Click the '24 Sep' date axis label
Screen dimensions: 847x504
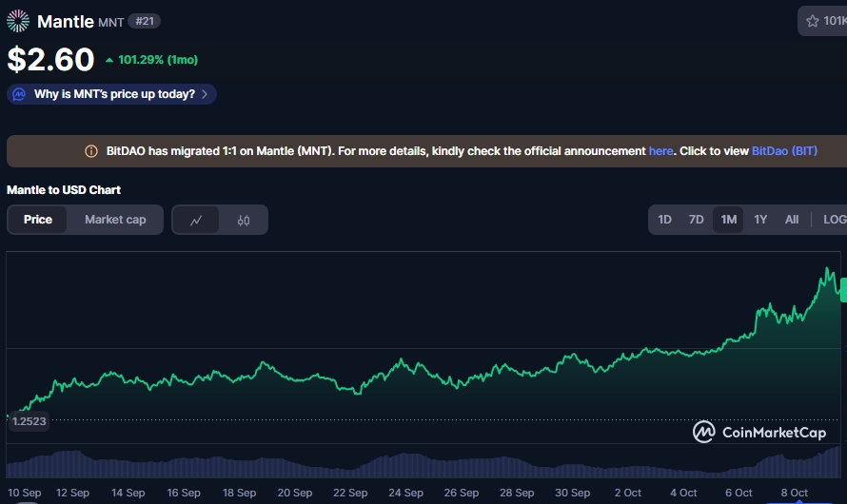click(405, 493)
